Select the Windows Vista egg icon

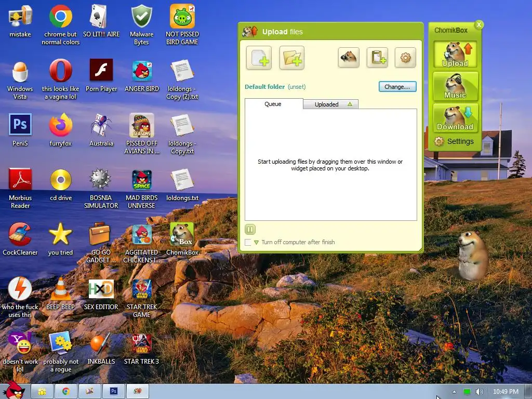(20, 80)
